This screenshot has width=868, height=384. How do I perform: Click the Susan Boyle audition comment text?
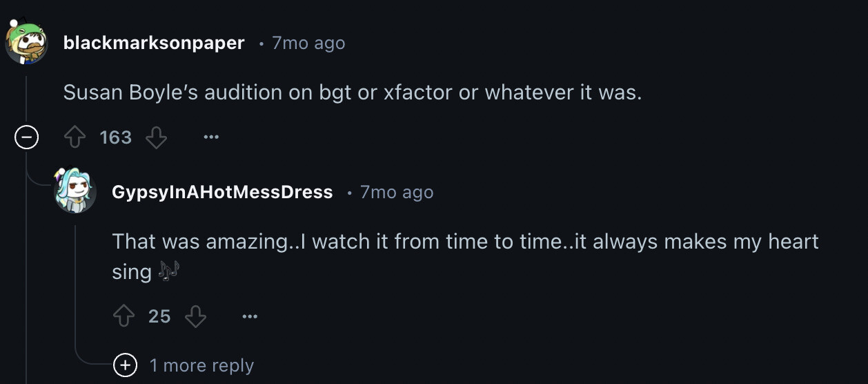pyautogui.click(x=352, y=93)
